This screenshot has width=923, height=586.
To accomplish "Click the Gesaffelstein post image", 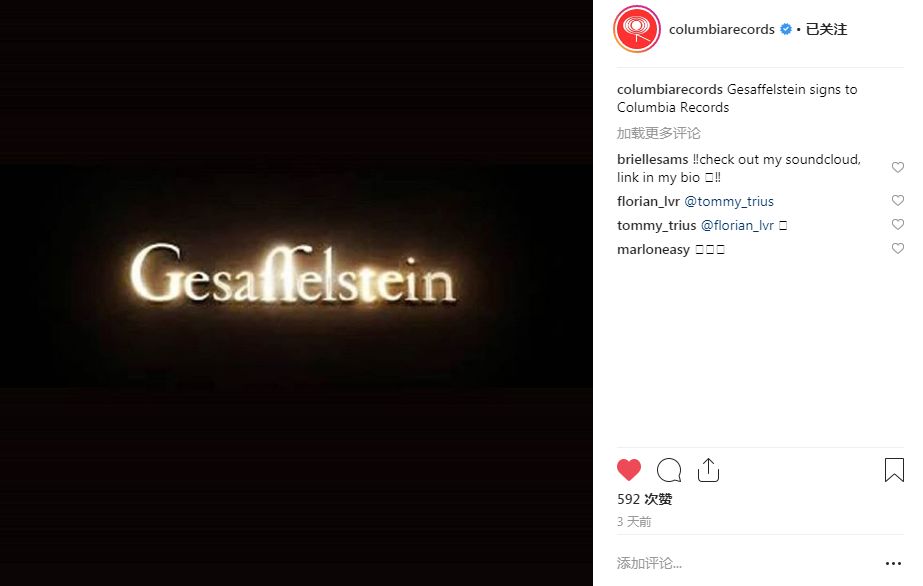I will click(x=296, y=293).
